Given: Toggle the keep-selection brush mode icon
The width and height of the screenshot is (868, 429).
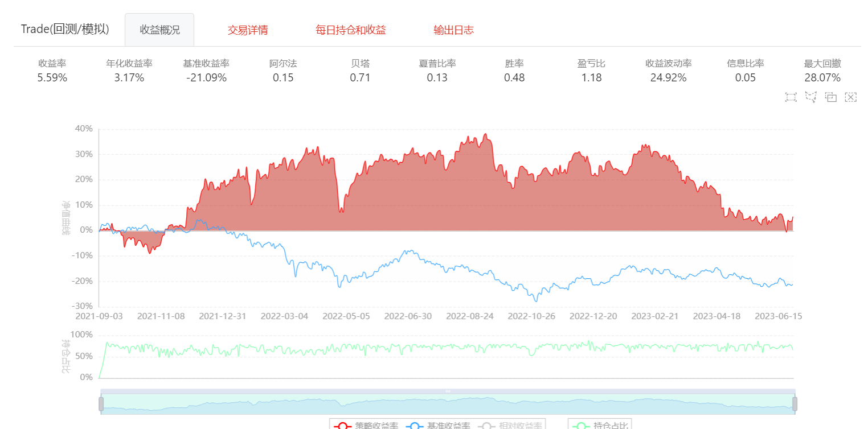Looking at the screenshot, I should (x=830, y=97).
